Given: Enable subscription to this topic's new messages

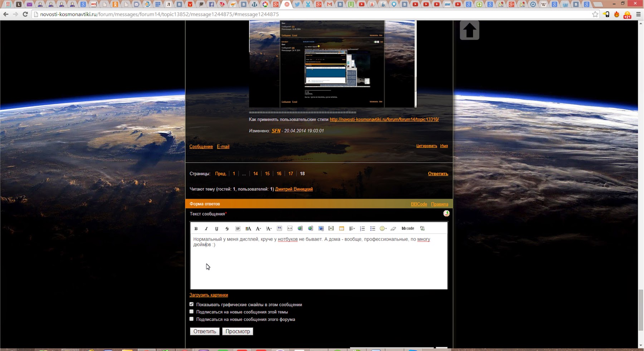Looking at the screenshot, I should [x=191, y=312].
